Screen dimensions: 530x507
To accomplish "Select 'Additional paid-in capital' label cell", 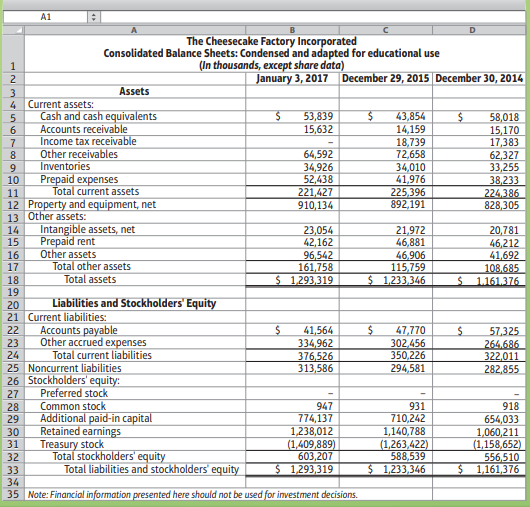I will point(135,418).
